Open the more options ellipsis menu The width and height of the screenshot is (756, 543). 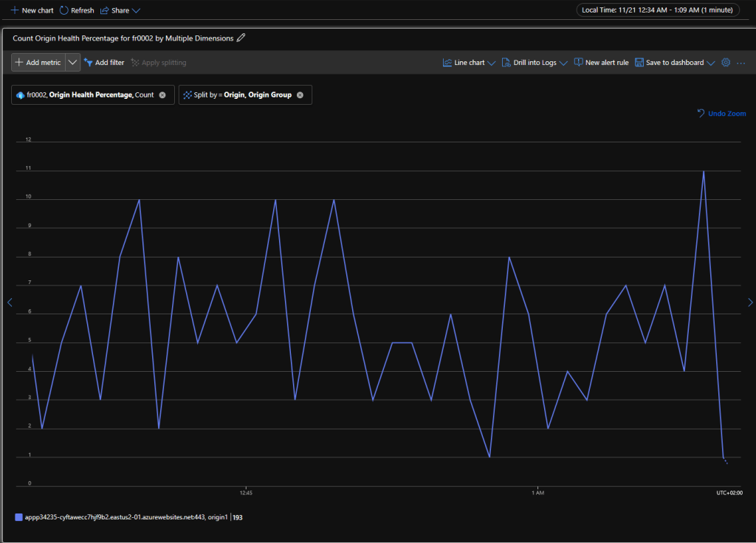741,63
